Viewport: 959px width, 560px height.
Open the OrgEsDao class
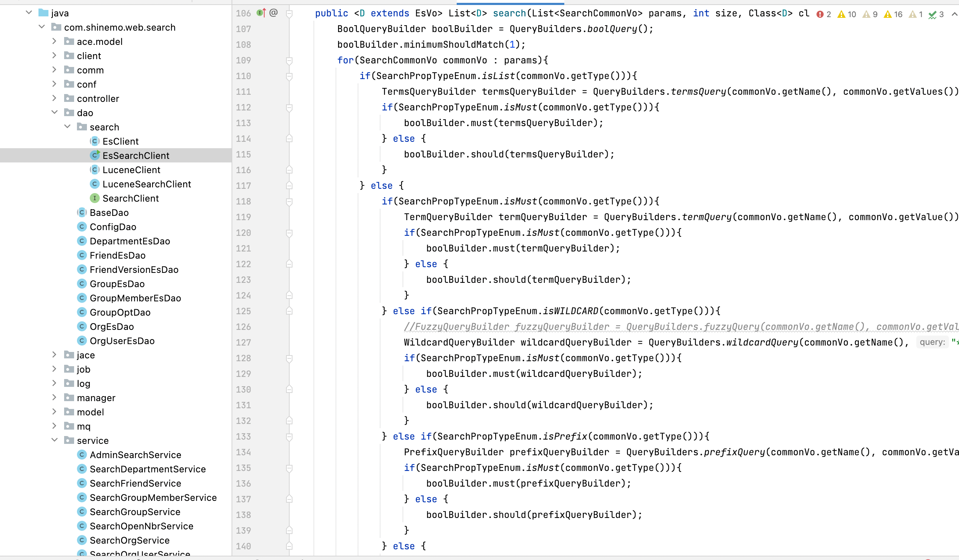pyautogui.click(x=112, y=327)
